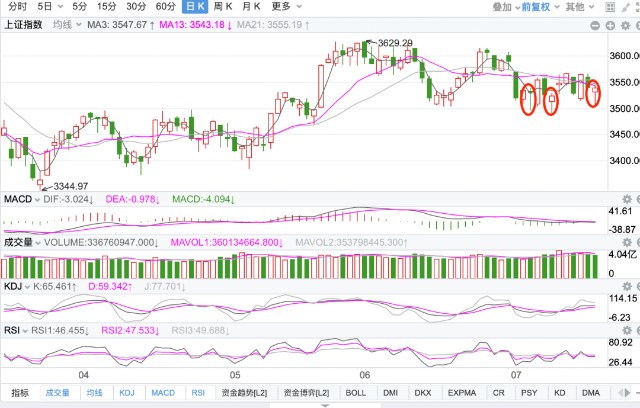This screenshot has height=408, width=640.
Task: Open KDJ panel settings gear
Action: (x=627, y=286)
